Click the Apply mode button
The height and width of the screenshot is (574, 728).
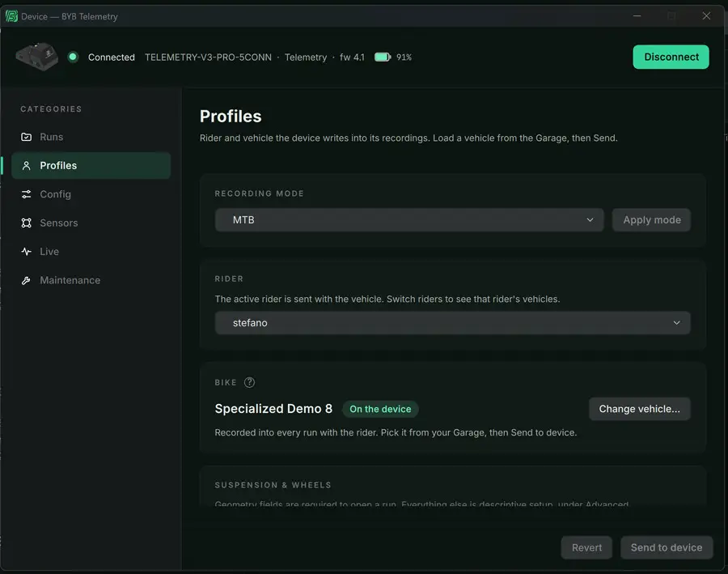(x=651, y=220)
